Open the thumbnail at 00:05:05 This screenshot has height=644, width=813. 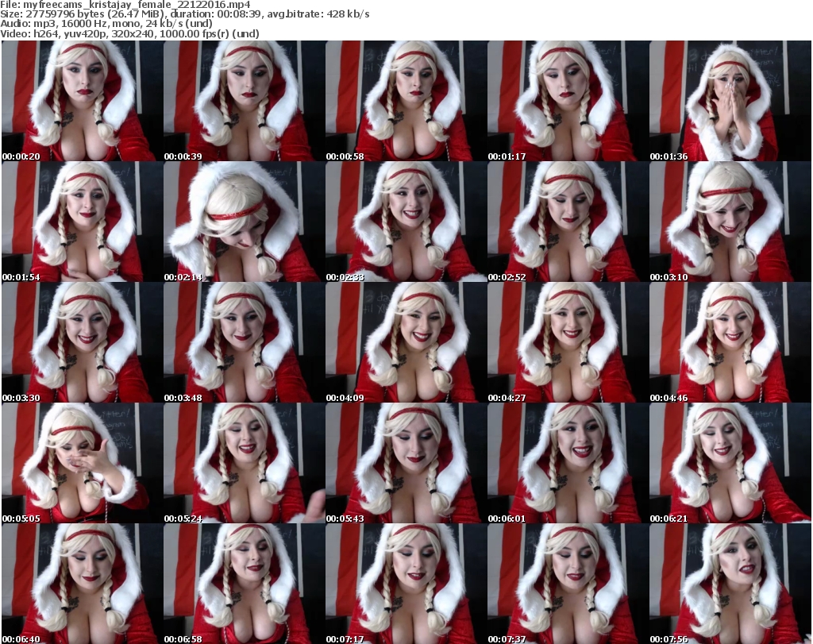pyautogui.click(x=82, y=463)
